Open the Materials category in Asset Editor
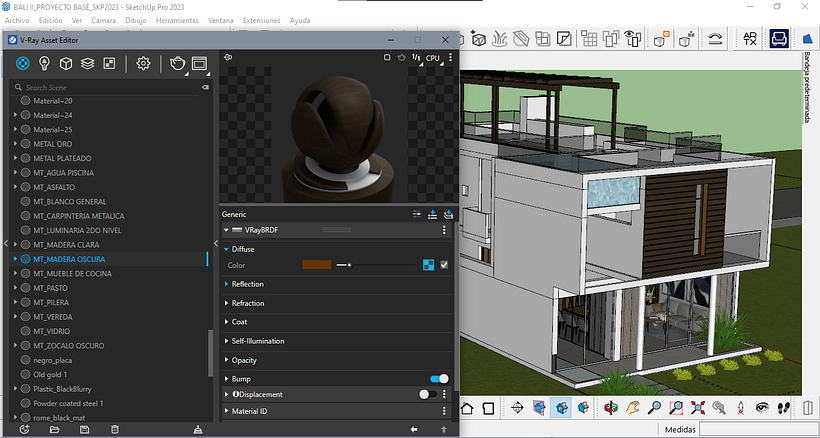The image size is (820, 438). click(22, 63)
